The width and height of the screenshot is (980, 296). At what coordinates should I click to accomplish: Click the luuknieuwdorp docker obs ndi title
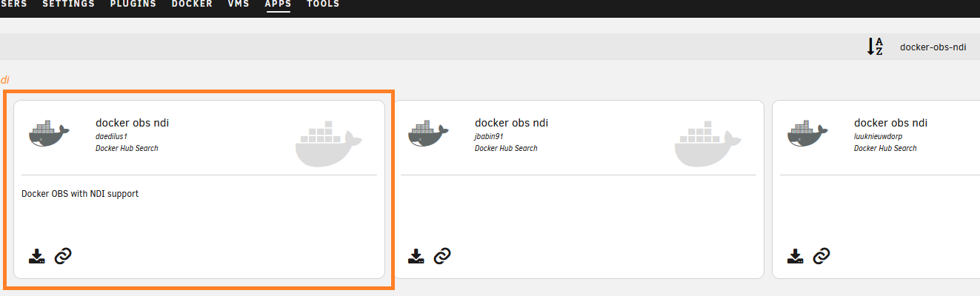coord(890,123)
